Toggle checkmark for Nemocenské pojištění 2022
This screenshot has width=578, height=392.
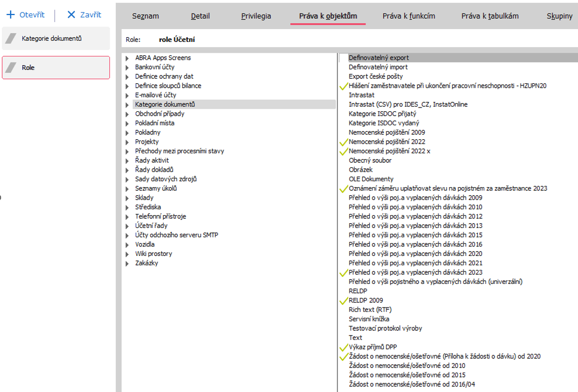tap(343, 142)
